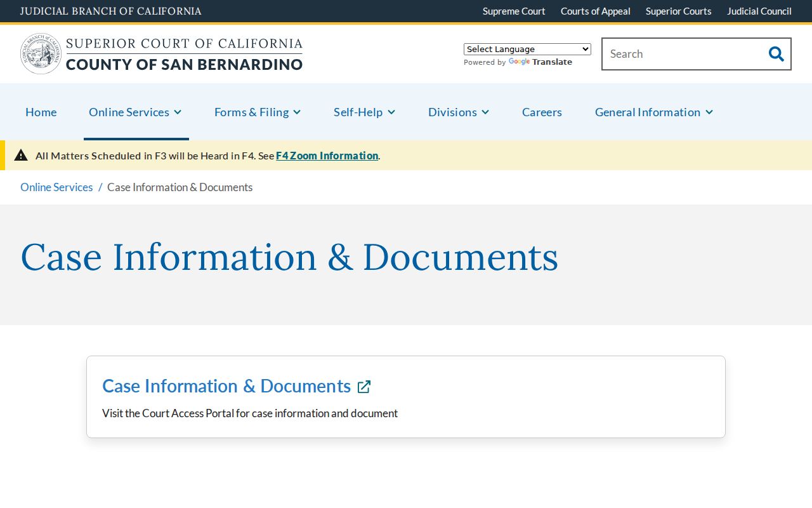Screen dimensions: 812x508
Task: Expand the Online Services menu
Action: click(136, 112)
